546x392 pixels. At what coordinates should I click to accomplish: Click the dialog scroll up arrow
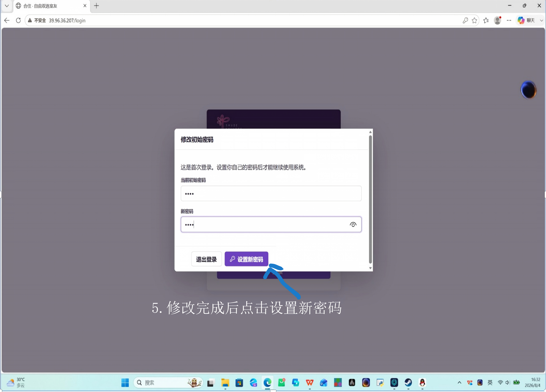pyautogui.click(x=370, y=132)
